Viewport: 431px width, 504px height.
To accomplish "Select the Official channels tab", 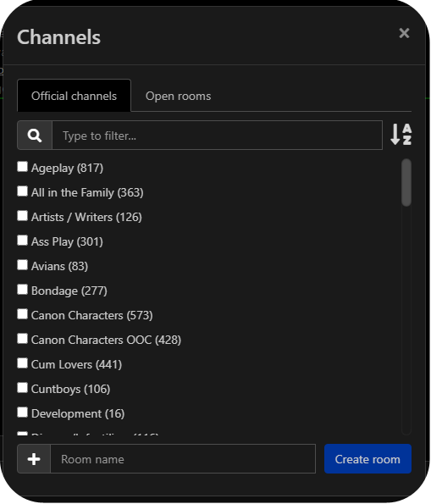I will coord(74,96).
